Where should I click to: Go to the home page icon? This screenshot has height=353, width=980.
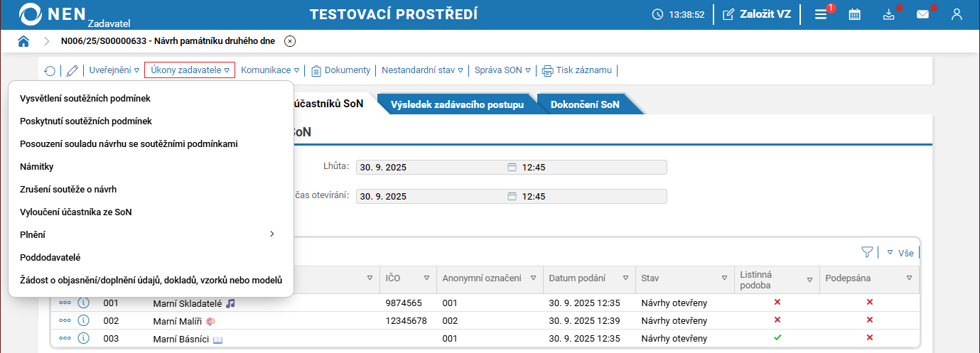pos(23,41)
